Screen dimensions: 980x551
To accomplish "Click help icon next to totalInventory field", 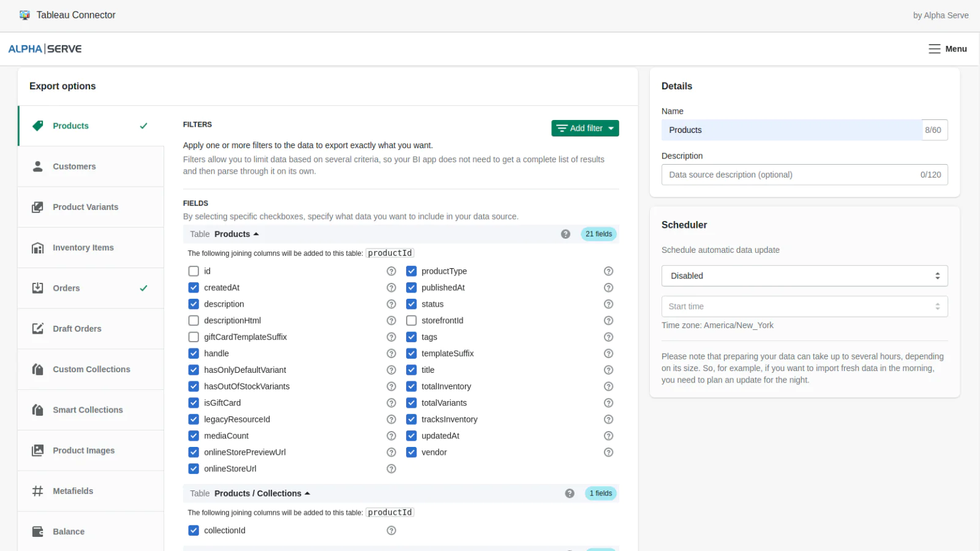I will 608,386.
